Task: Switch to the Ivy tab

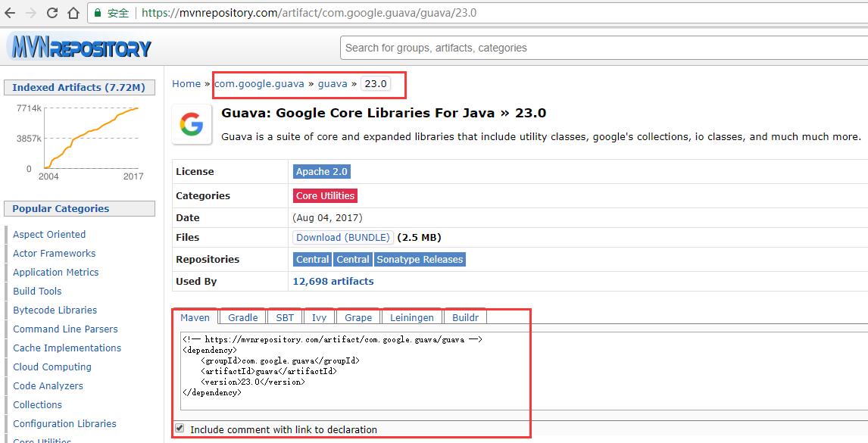Action: click(319, 317)
